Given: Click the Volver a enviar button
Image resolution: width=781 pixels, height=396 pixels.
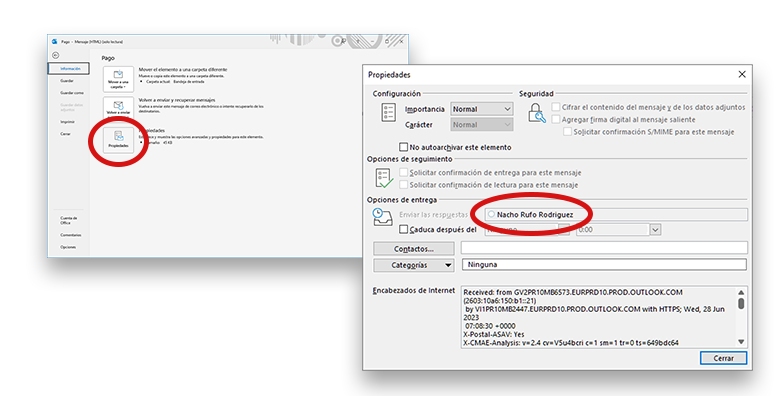Looking at the screenshot, I should 119,107.
